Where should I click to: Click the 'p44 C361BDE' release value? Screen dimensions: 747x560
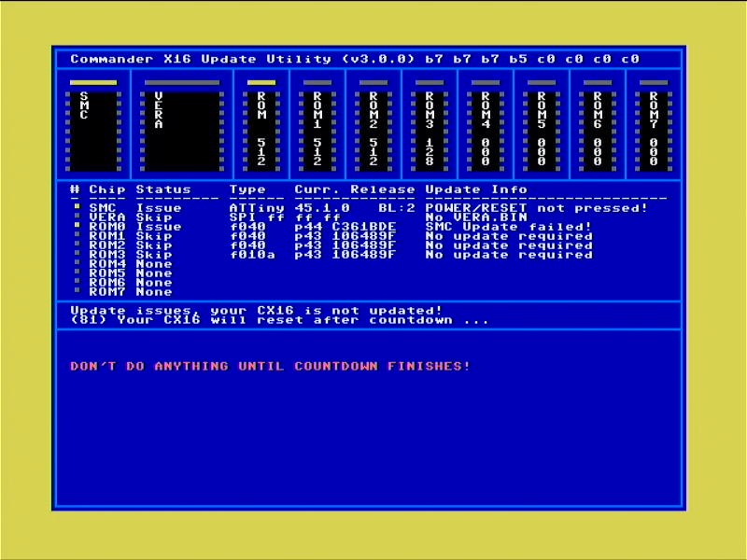coord(345,227)
